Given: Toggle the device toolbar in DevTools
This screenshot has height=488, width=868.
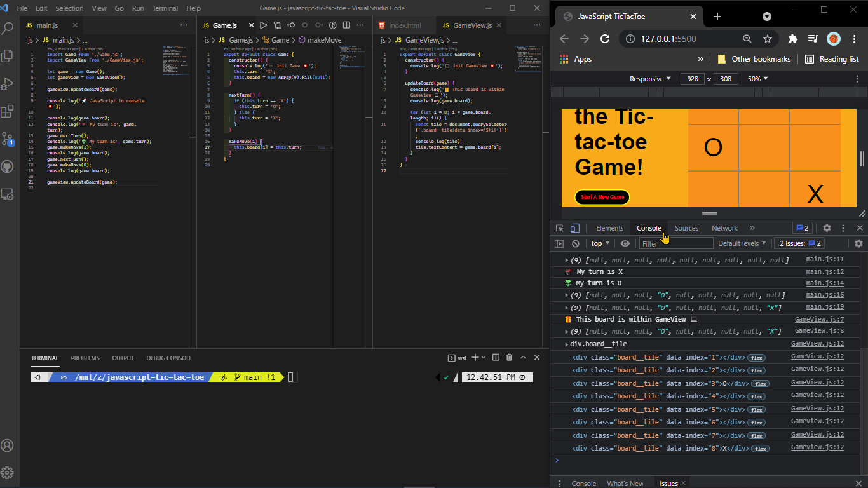Looking at the screenshot, I should [x=575, y=227].
